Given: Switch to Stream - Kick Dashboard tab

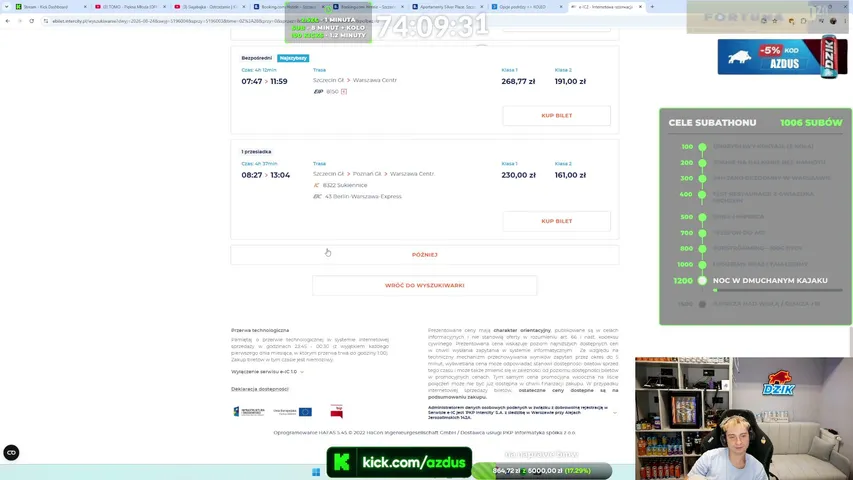Looking at the screenshot, I should coord(50,7).
